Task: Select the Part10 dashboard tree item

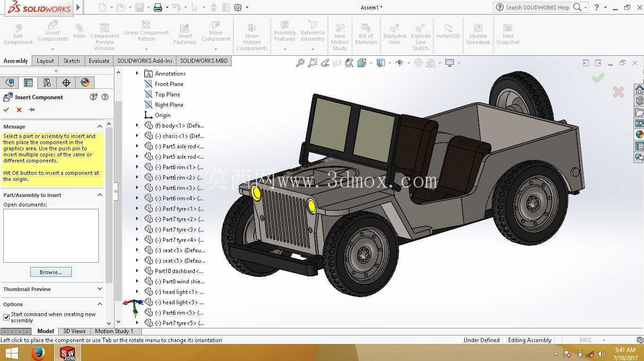Action: 179,271
